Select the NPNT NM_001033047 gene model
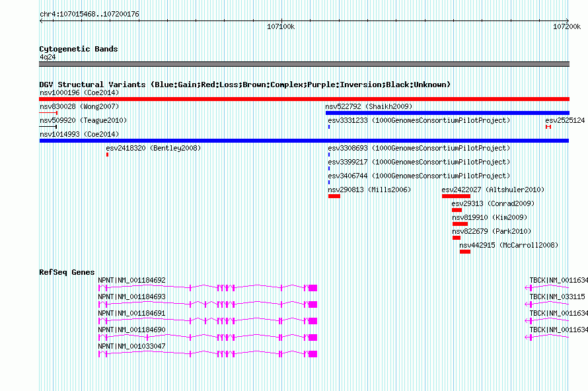588x391 pixels. pos(207,354)
